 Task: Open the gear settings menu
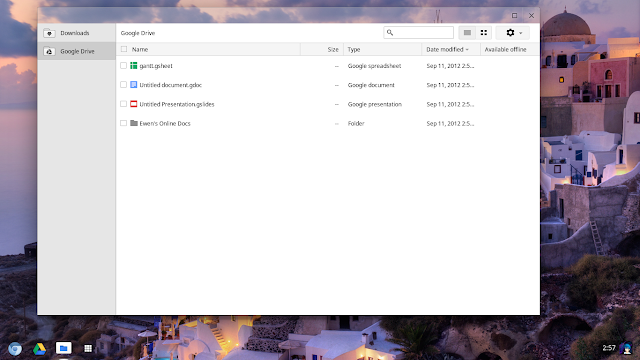coord(513,33)
